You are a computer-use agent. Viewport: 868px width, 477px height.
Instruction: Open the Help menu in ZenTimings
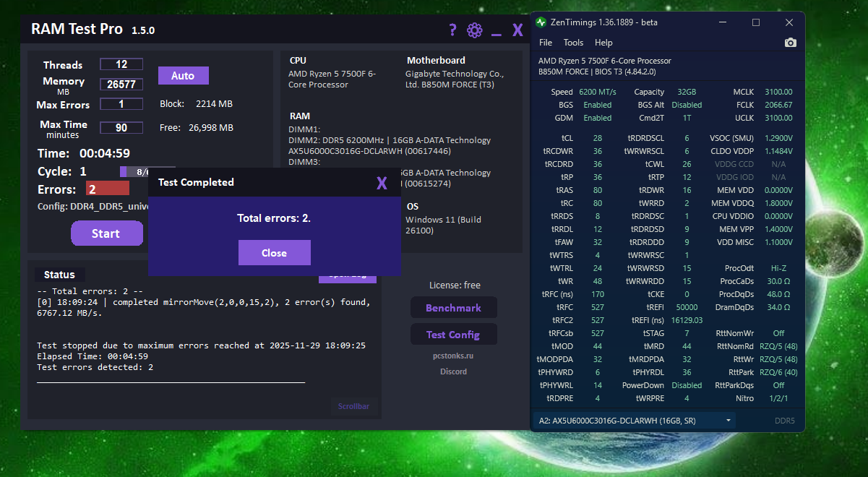pyautogui.click(x=603, y=43)
